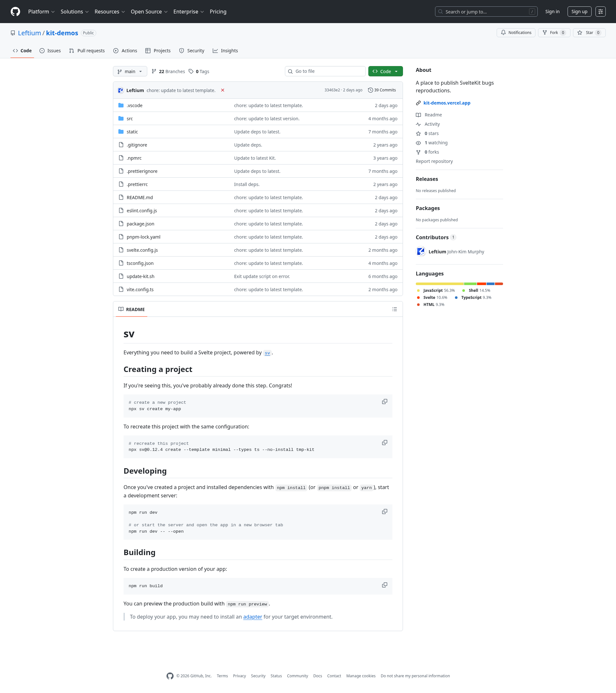The height and width of the screenshot is (693, 616).
Task: Open the GitHub logo in the footer
Action: coord(170,676)
